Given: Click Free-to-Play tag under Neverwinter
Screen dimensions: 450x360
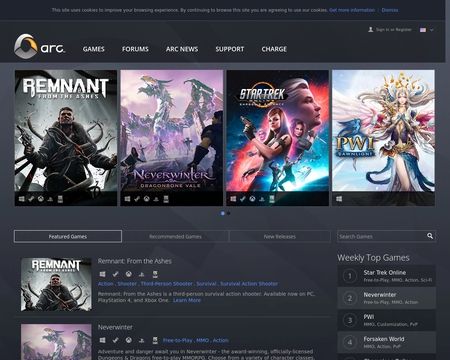Looking at the screenshot, I should 177,340.
